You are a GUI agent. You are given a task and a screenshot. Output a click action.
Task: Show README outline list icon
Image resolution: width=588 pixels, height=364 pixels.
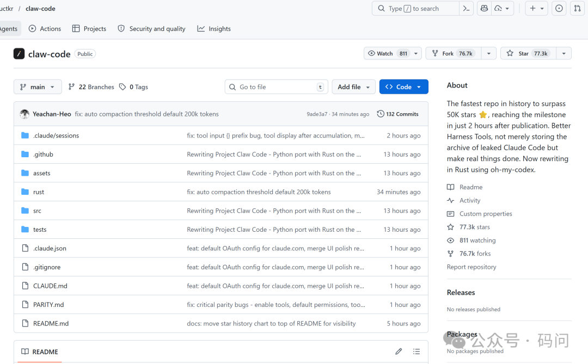pos(416,351)
